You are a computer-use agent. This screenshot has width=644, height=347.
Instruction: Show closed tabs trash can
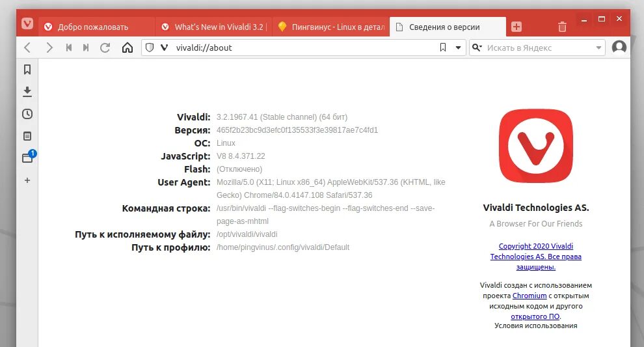[562, 27]
